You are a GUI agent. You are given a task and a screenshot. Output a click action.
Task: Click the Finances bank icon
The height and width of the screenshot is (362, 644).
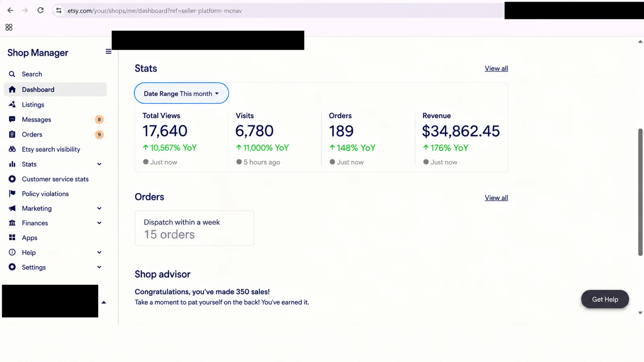coord(12,223)
